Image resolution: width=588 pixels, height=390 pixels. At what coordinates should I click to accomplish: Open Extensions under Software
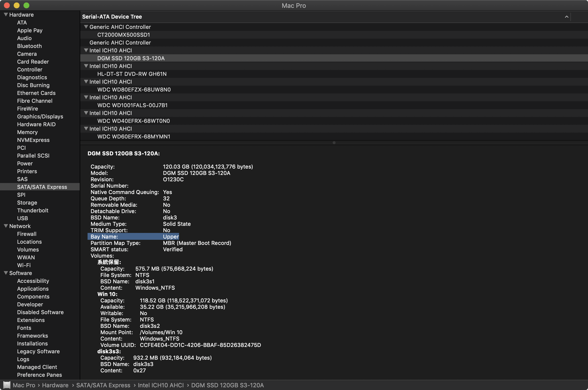pos(31,320)
